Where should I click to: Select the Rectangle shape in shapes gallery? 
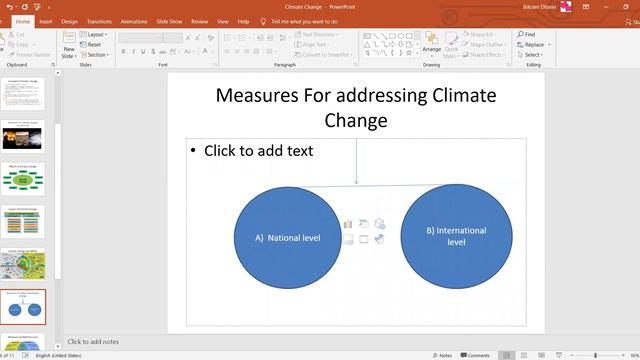pyautogui.click(x=392, y=36)
